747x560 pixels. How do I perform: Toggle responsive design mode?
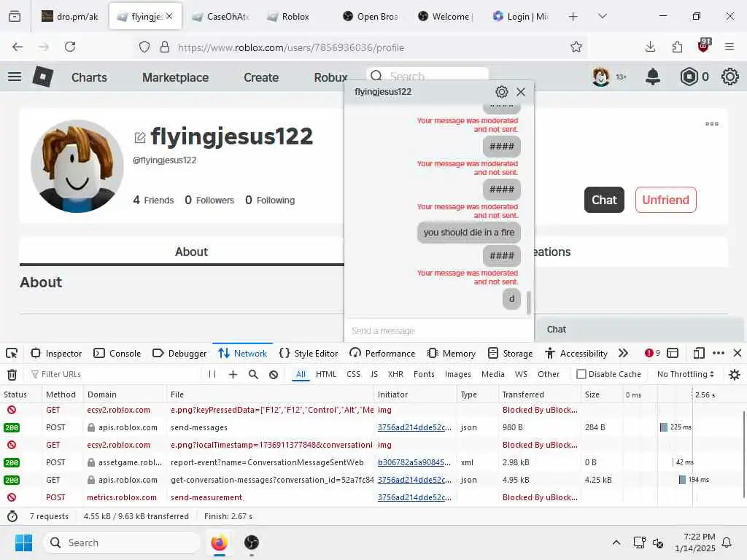(699, 354)
